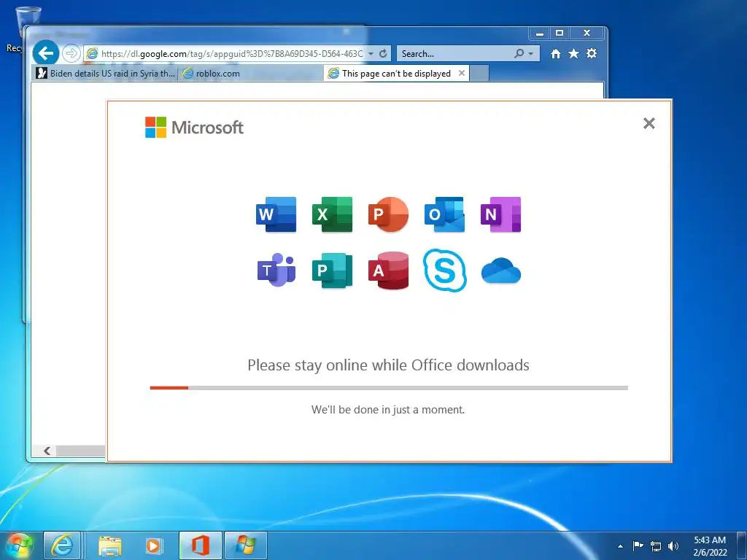Close the This page can't be displayed tab
This screenshot has width=747, height=560.
tap(462, 73)
